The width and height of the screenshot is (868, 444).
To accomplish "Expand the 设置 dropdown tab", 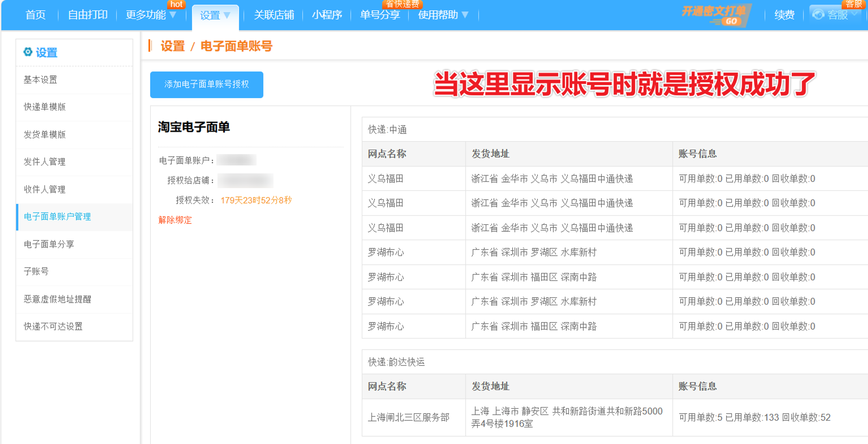I will 215,16.
